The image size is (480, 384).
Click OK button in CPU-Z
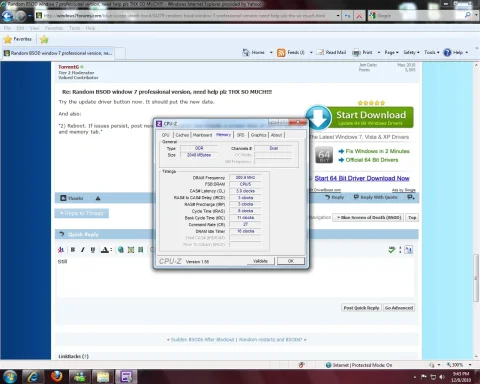[x=291, y=261]
